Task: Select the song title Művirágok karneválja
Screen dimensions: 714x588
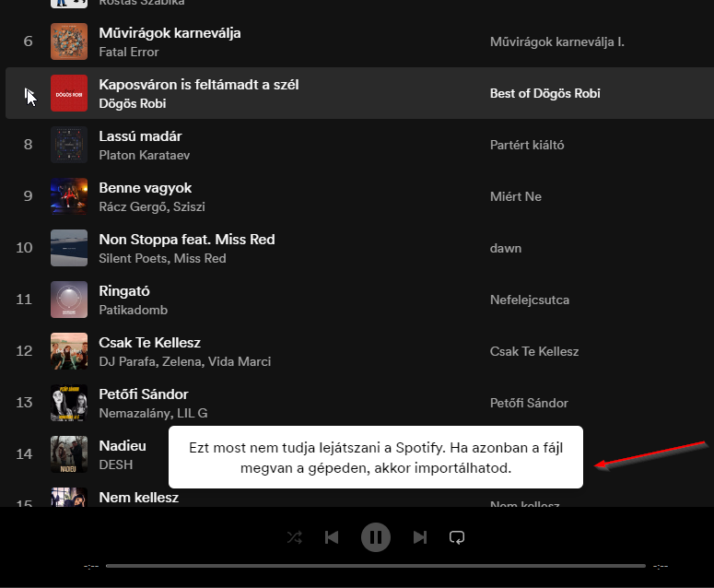Action: (x=170, y=33)
